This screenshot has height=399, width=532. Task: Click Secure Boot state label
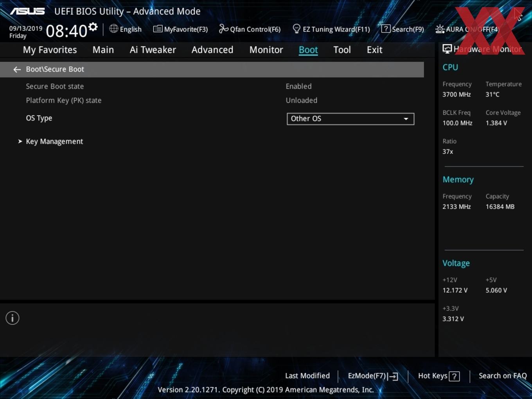coord(55,86)
